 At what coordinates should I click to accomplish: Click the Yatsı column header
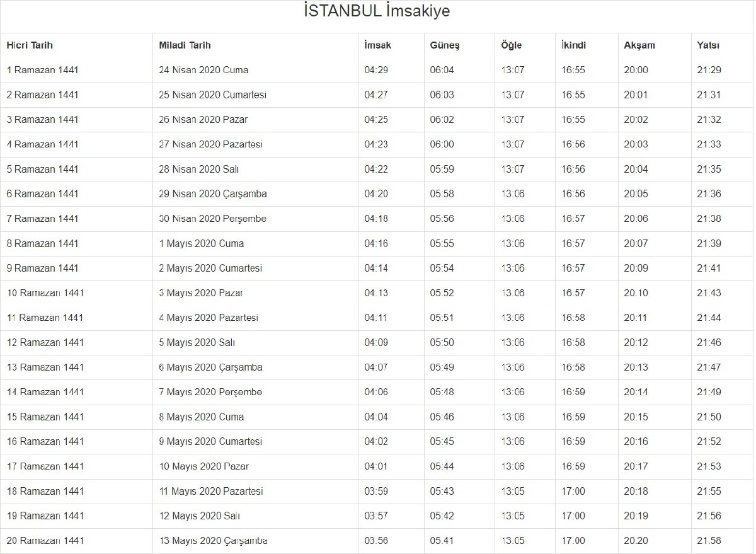709,45
